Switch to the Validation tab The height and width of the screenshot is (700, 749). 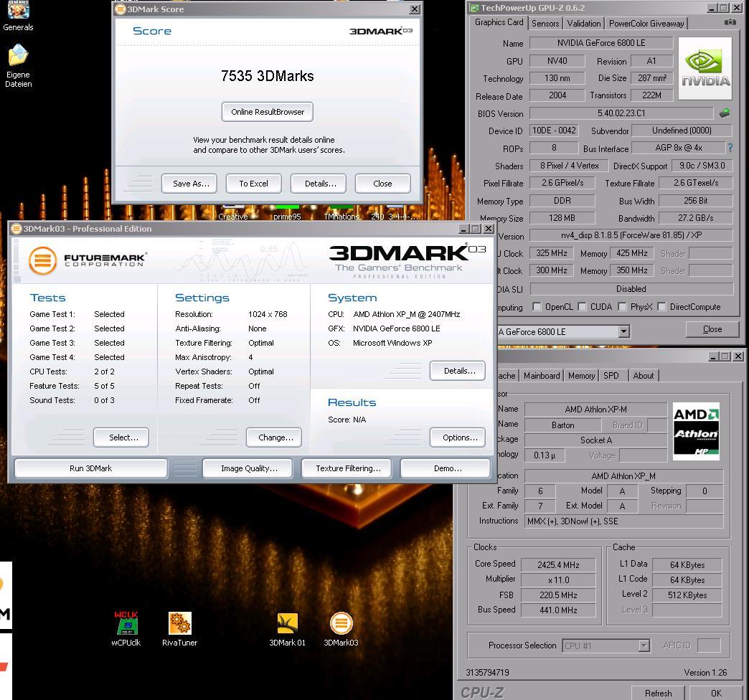pyautogui.click(x=584, y=24)
